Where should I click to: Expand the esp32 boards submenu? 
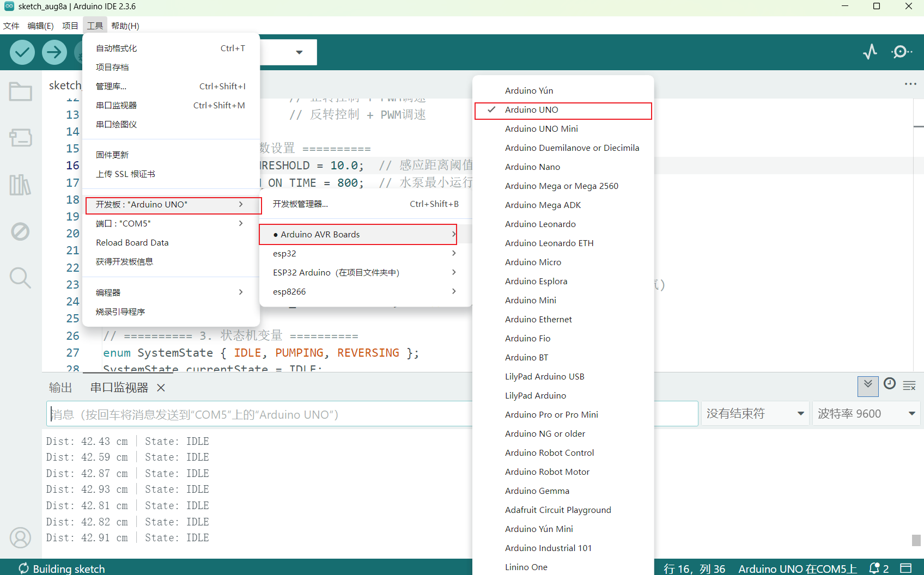(x=366, y=254)
